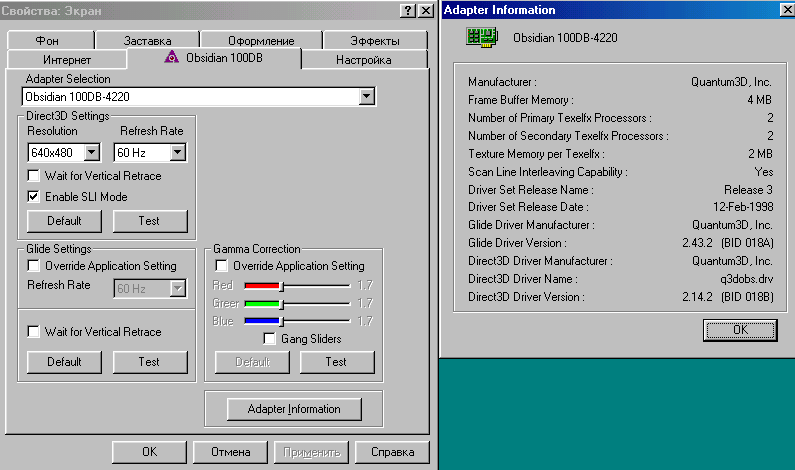Open the Glide Refresh Rate dropdown
Screen dimensions: 795x470
click(177, 288)
